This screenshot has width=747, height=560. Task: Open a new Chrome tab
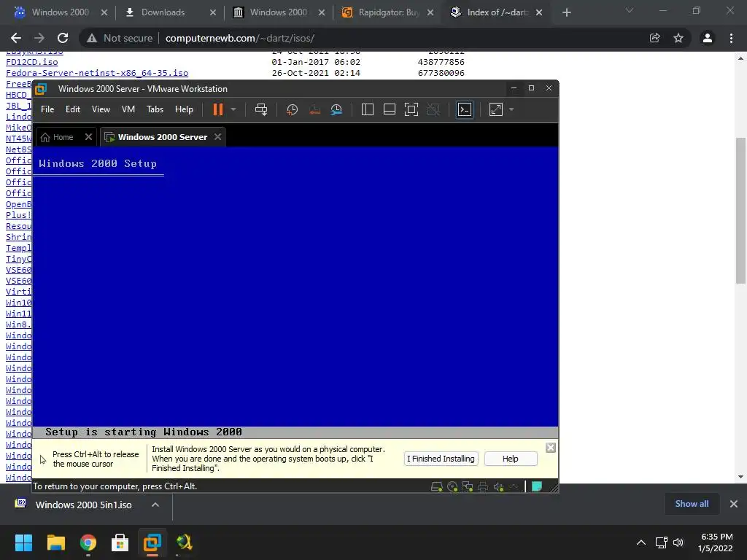point(566,12)
